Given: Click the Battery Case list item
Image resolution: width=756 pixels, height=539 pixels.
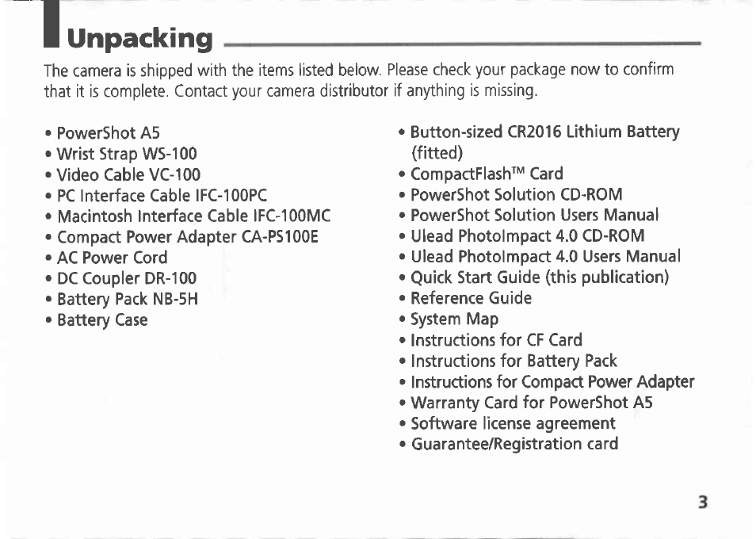Looking at the screenshot, I should (102, 320).
